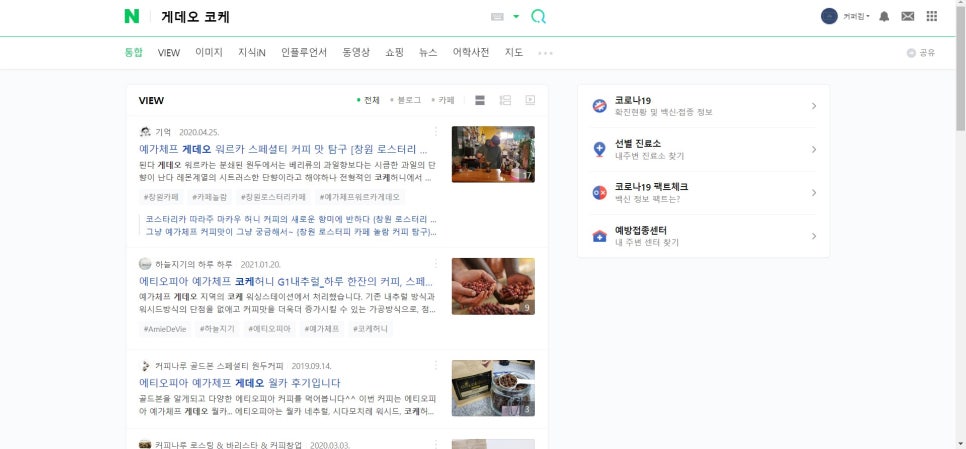Select the 통합 tab
The image size is (966, 449).
coord(134,53)
